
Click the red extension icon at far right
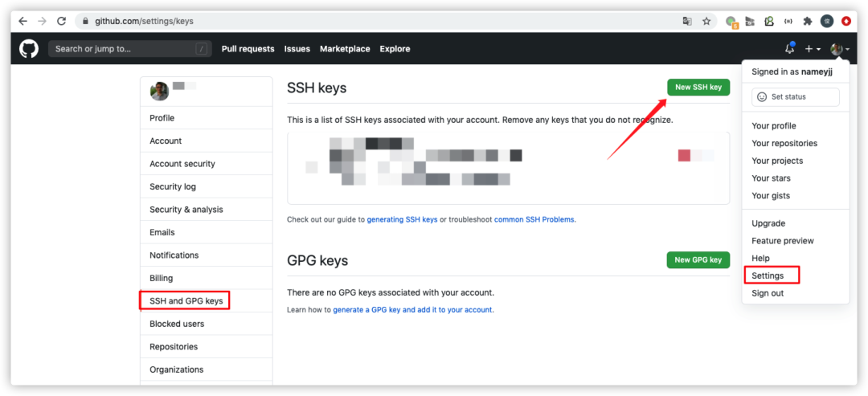(846, 21)
